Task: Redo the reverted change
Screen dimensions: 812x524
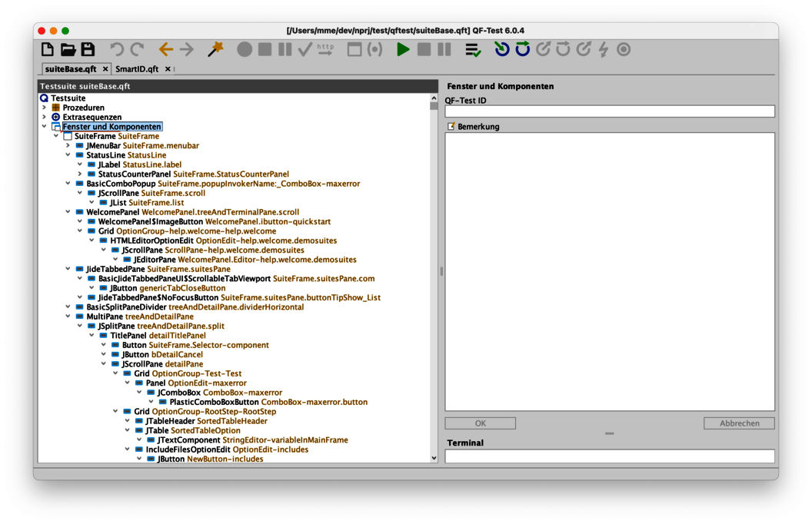Action: tap(136, 49)
